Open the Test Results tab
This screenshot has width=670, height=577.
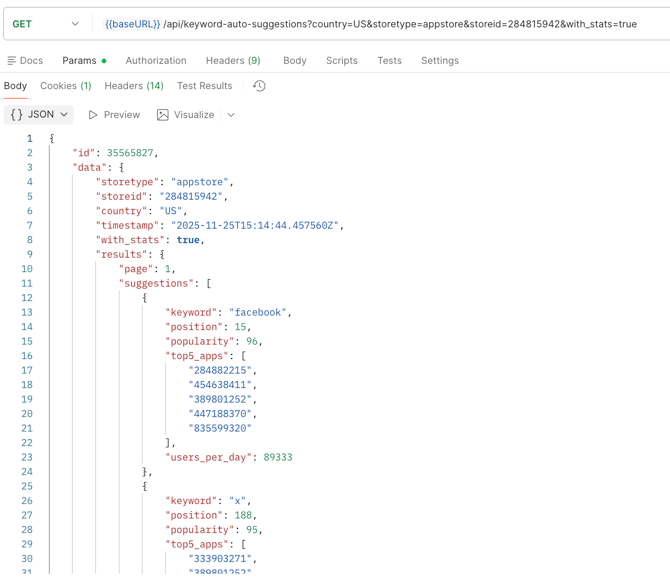tap(205, 86)
